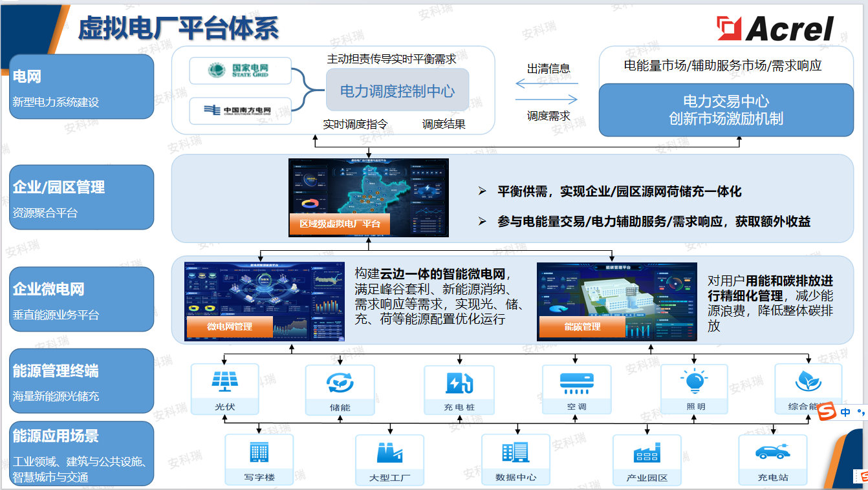This screenshot has height=490, width=868.
Task: Select the 充电桩 charging pile icon
Action: (x=459, y=384)
